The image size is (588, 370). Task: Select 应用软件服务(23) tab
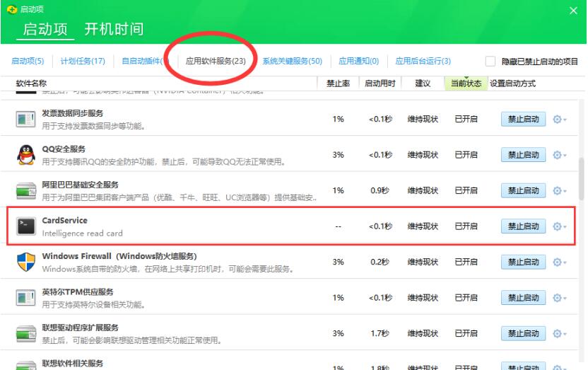216,62
